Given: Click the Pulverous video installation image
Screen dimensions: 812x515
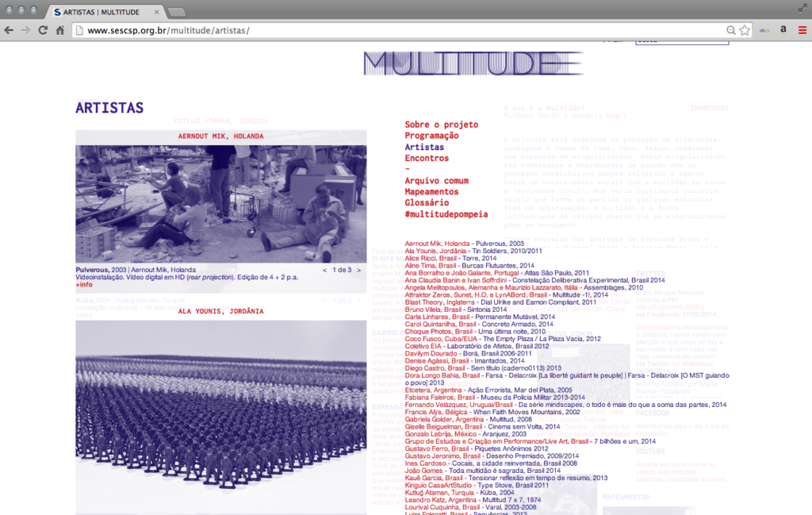Looking at the screenshot, I should tap(221, 204).
